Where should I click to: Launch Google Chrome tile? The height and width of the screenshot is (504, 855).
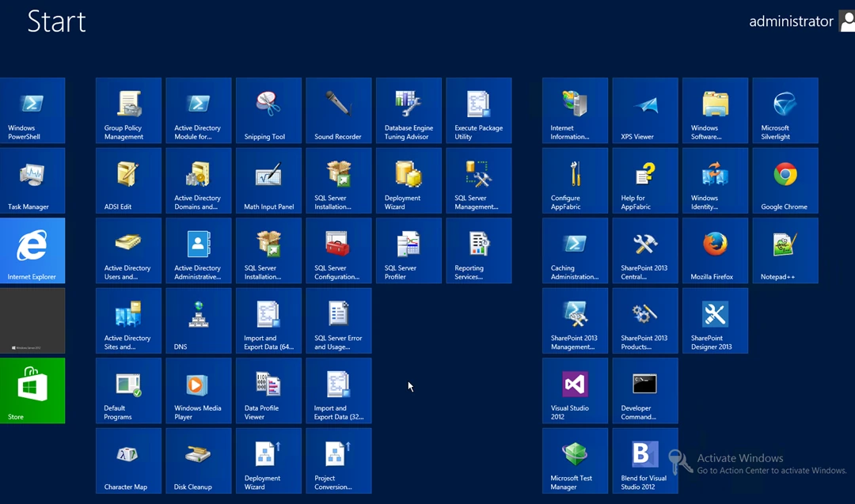[785, 180]
